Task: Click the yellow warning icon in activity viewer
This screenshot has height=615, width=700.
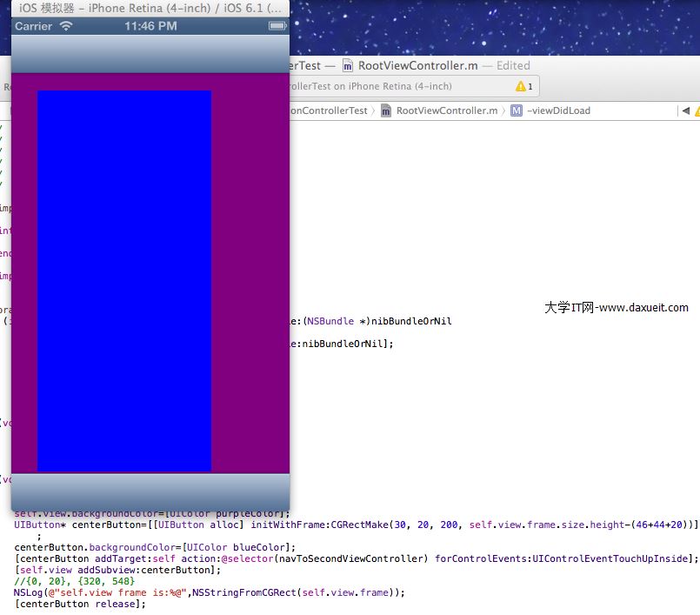Action: (x=521, y=86)
